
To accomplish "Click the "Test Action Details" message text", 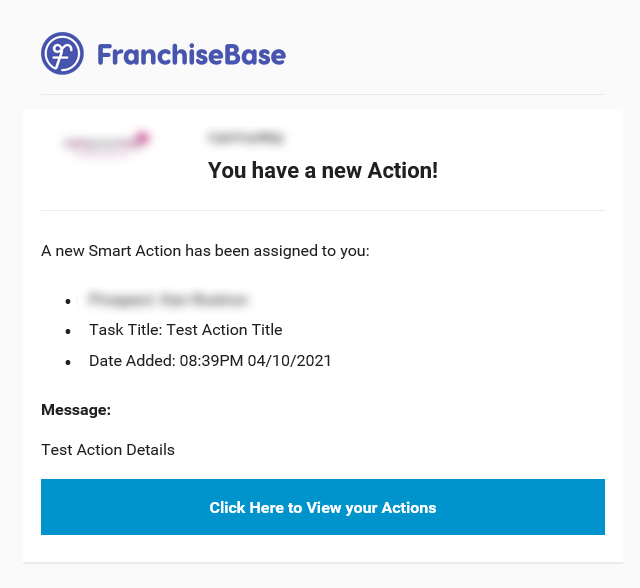I will point(108,450).
